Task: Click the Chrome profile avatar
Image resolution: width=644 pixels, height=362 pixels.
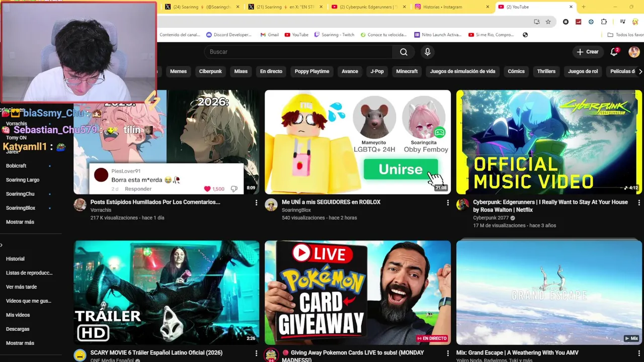Action: [635, 22]
